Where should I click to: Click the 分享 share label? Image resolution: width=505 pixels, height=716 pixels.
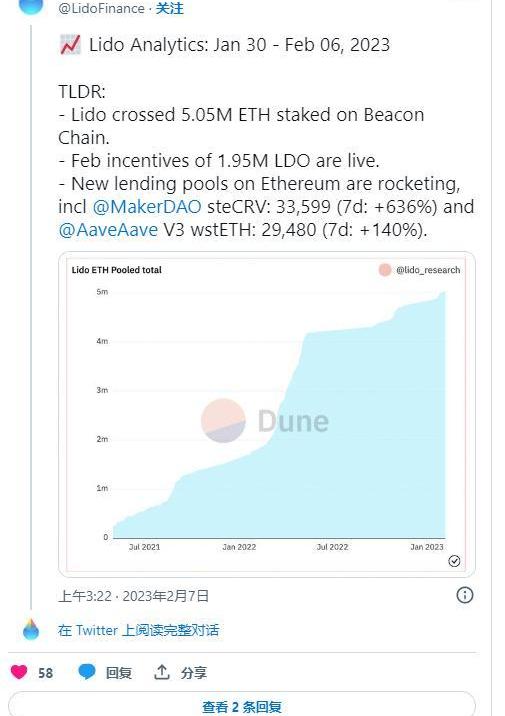click(194, 672)
